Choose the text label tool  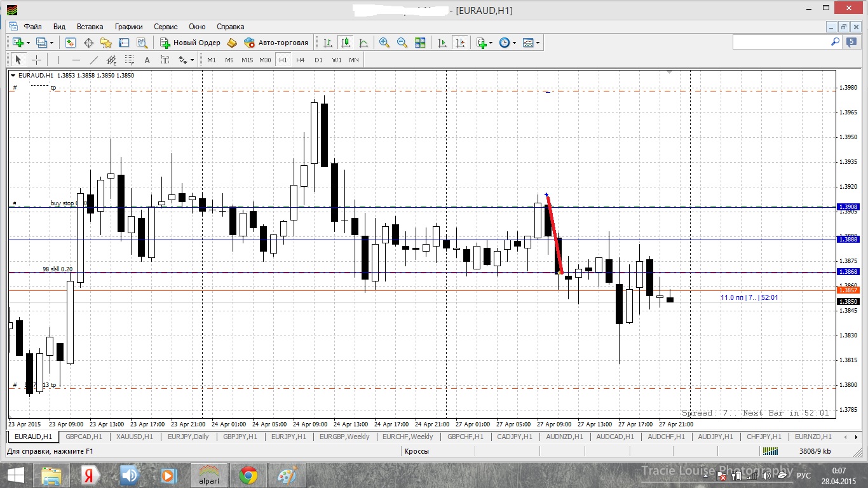pos(147,60)
